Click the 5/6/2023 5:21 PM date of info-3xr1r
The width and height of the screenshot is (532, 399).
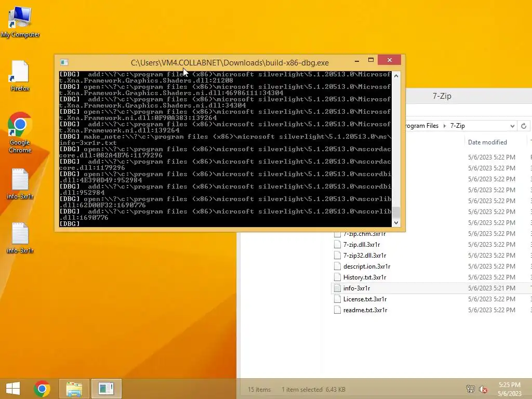[x=491, y=288]
